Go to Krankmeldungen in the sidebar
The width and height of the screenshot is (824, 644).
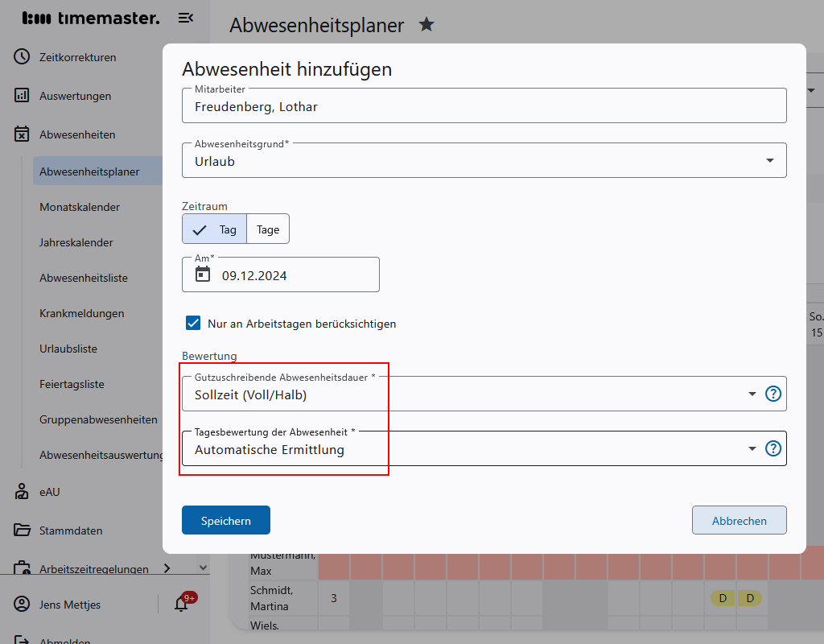[81, 313]
